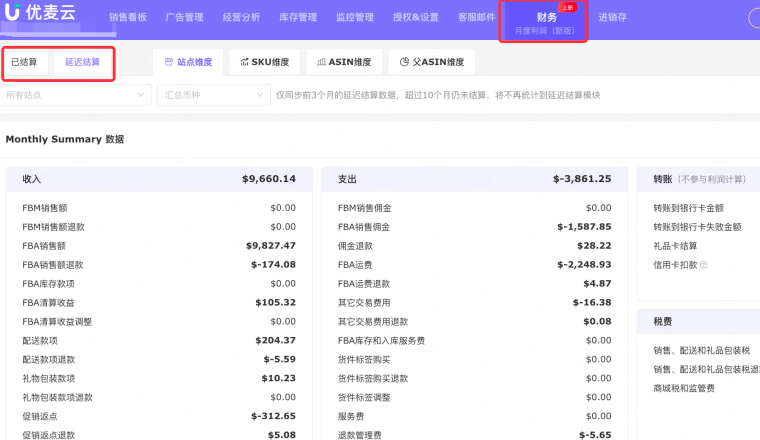
Task: Select the 父ASIN维度 tab
Action: click(x=432, y=62)
